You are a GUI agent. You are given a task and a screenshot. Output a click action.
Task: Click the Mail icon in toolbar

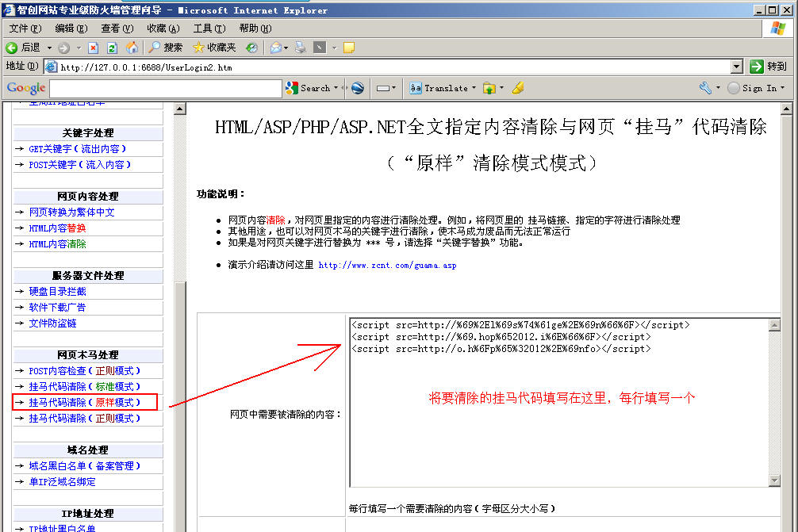point(275,48)
